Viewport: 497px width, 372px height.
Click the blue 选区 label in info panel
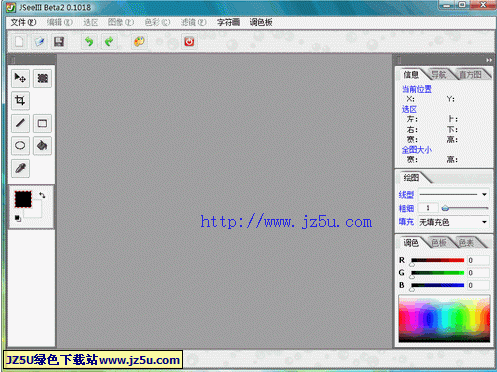pos(409,109)
